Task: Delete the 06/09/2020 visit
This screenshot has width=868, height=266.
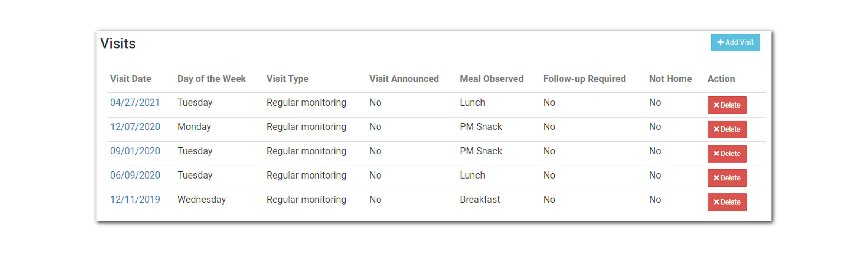Action: (x=727, y=178)
